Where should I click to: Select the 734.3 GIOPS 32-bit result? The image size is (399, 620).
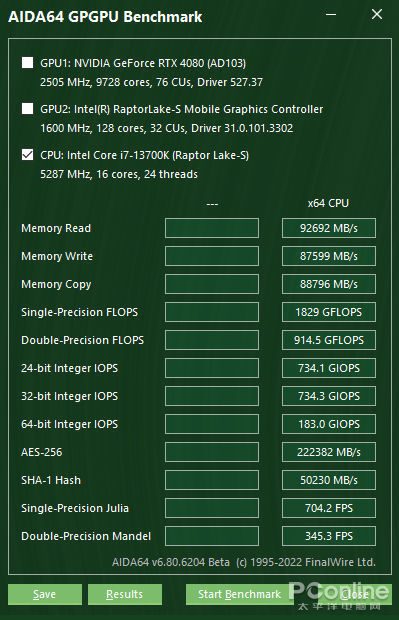tap(329, 396)
